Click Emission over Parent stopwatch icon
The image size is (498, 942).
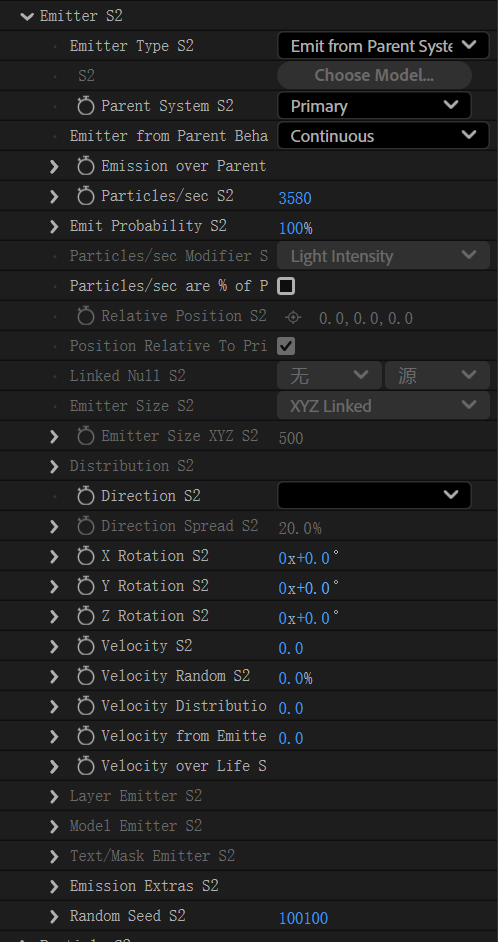click(86, 166)
